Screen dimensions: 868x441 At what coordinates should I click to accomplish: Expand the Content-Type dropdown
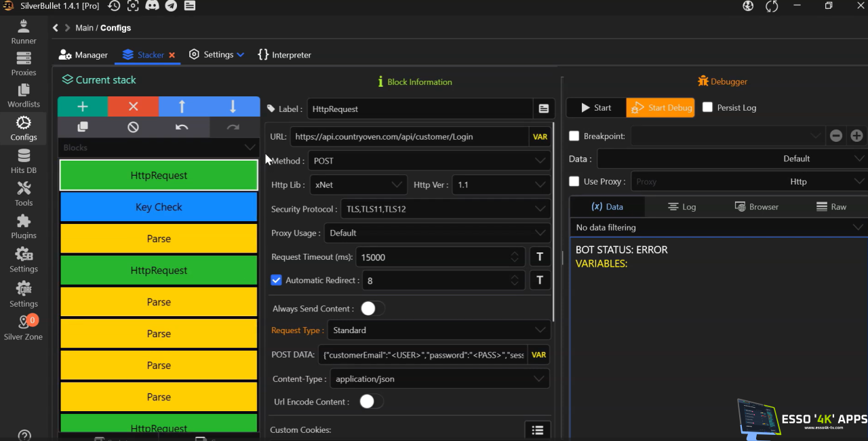439,379
